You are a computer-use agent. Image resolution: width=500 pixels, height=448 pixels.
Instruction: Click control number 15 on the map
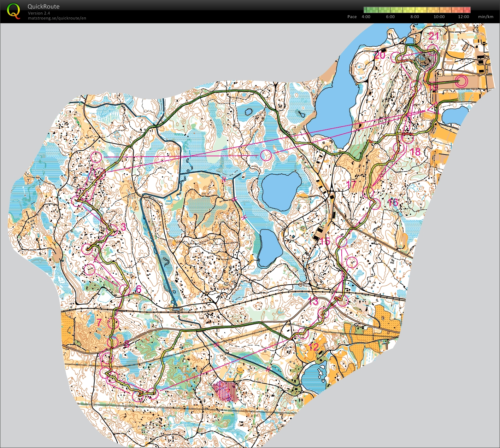point(325,241)
